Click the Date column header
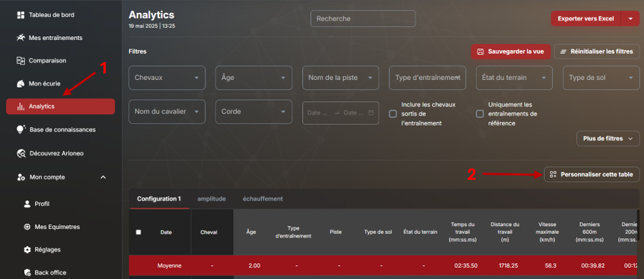The image size is (644, 279). pyautogui.click(x=166, y=232)
